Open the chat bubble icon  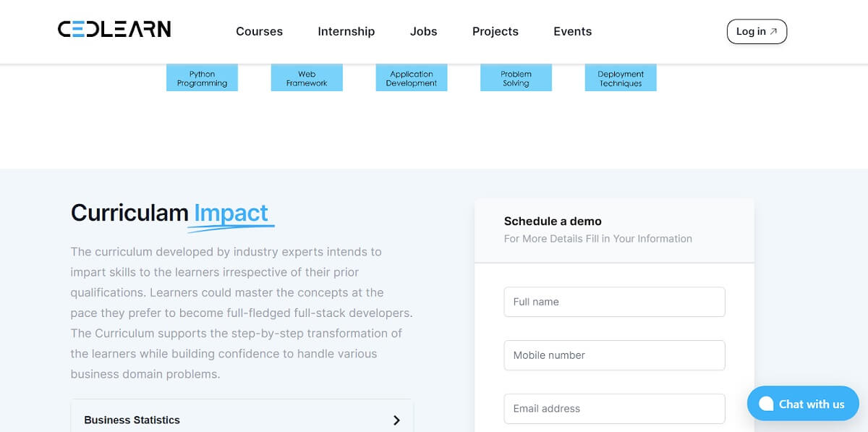click(x=766, y=404)
